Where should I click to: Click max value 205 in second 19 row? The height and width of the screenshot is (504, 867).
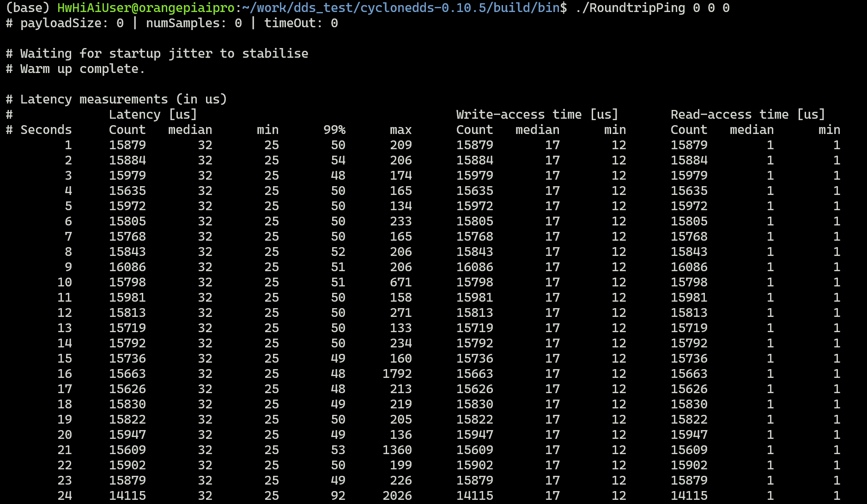[401, 419]
